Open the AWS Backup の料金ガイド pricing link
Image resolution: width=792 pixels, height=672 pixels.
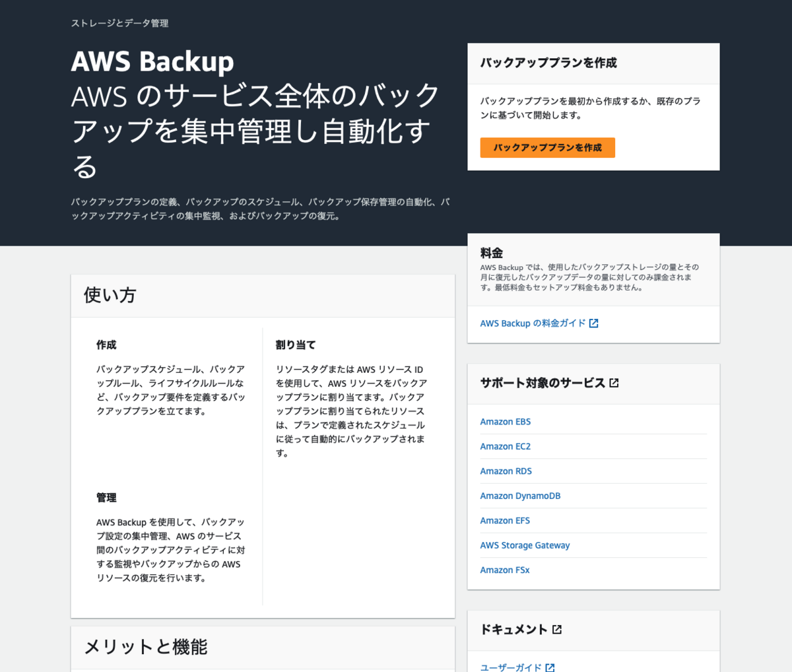click(x=533, y=323)
